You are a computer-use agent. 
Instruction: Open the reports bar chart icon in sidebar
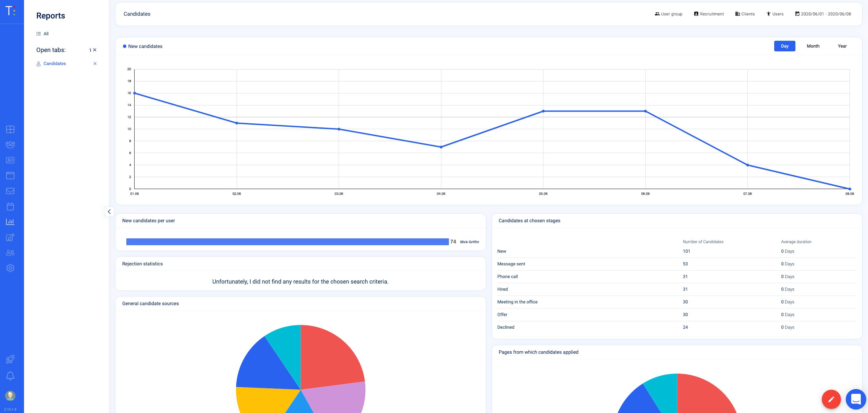click(10, 222)
